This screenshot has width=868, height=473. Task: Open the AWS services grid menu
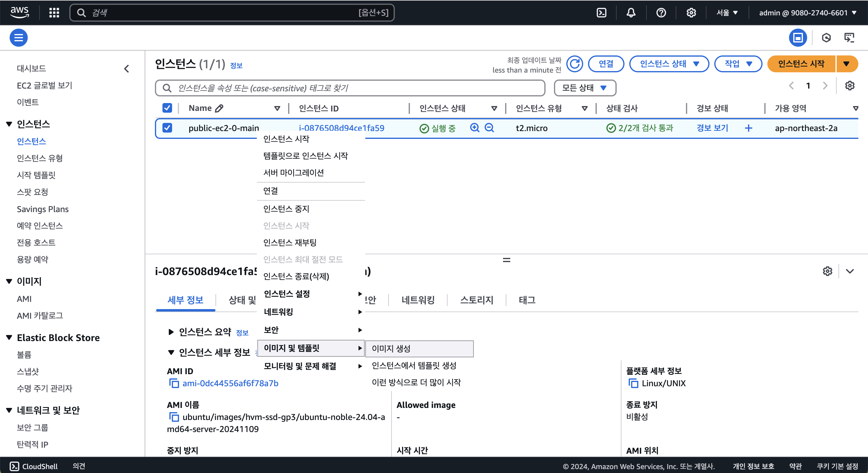(54, 13)
